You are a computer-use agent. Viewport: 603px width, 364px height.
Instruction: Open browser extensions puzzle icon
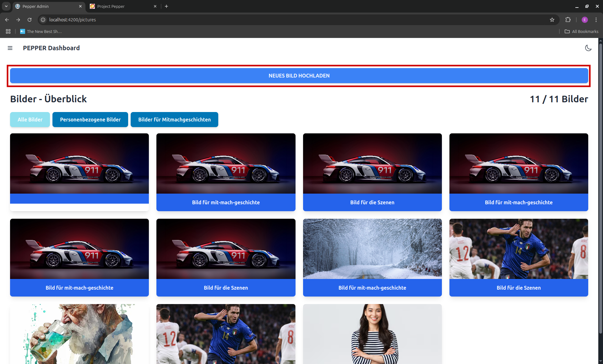pos(568,20)
